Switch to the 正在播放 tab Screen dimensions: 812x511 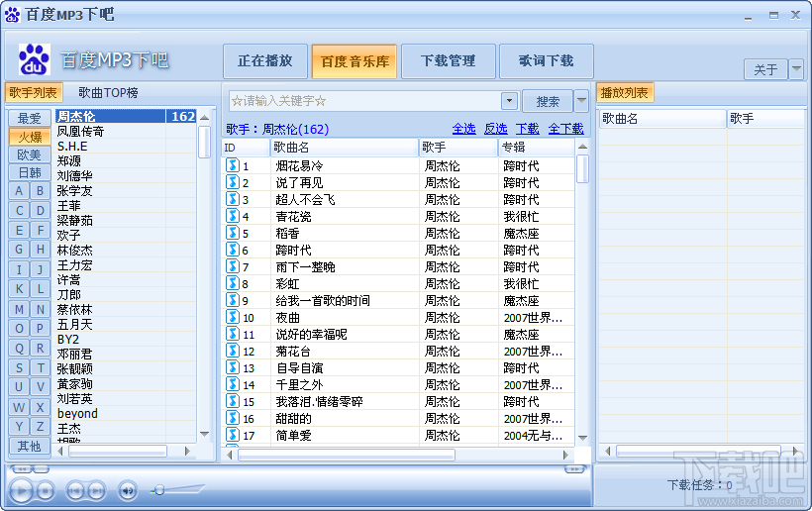pyautogui.click(x=265, y=61)
